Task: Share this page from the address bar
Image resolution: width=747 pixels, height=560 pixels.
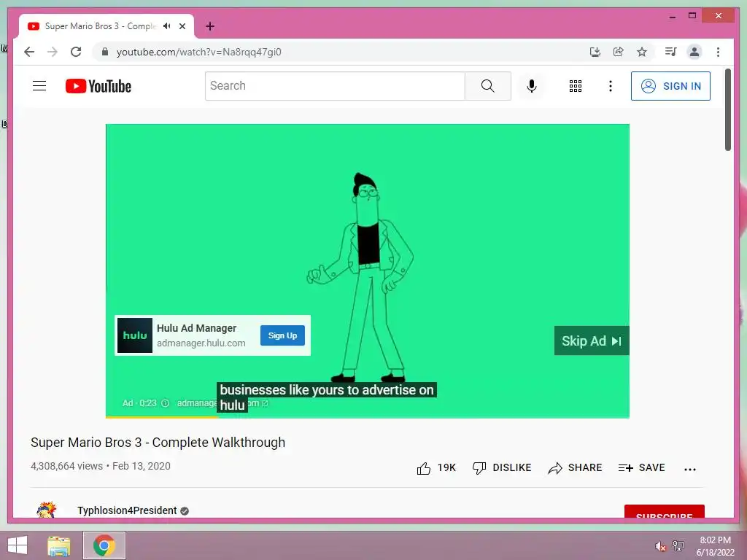Action: (x=619, y=52)
